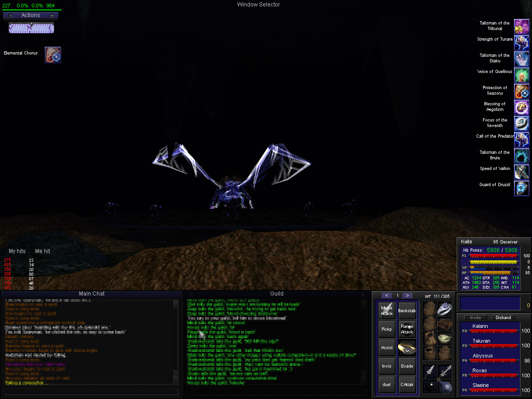Use the Pickp hotbutton
Viewport: 532px width, 399px height.
(x=387, y=329)
